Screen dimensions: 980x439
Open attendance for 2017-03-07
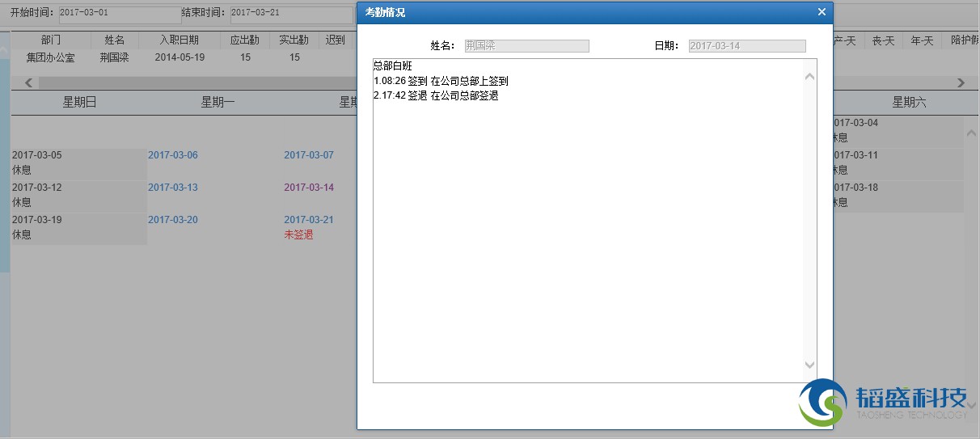309,155
